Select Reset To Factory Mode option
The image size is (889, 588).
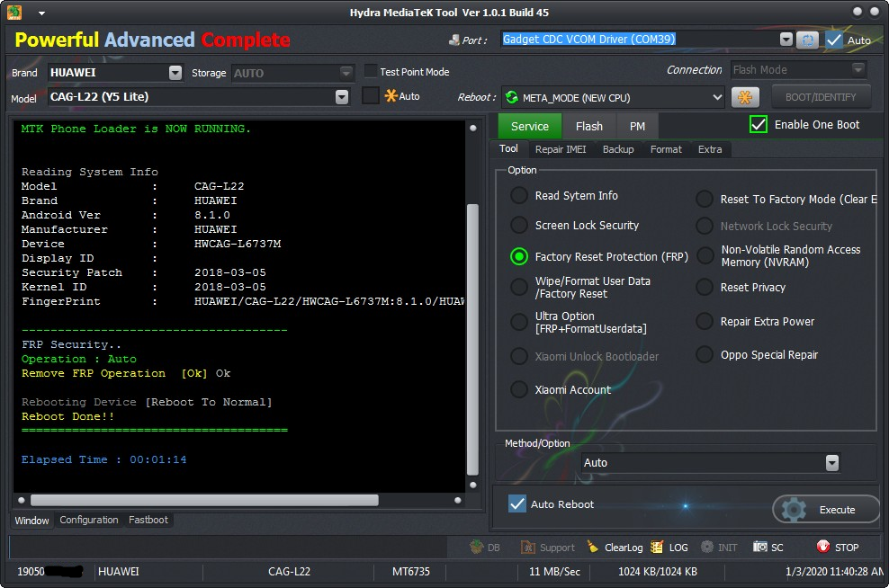click(705, 199)
